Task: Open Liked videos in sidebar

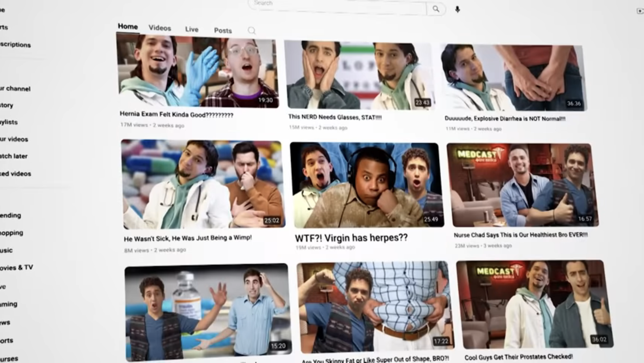Action: coord(15,174)
